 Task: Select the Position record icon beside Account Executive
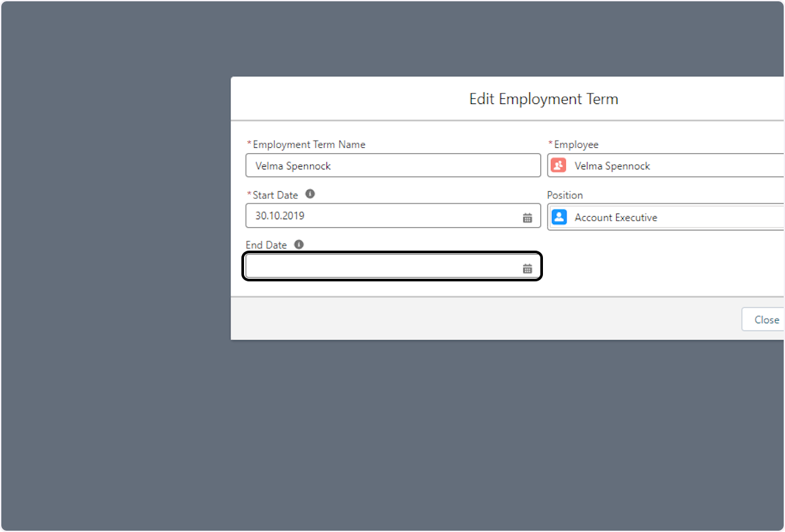[x=559, y=217]
